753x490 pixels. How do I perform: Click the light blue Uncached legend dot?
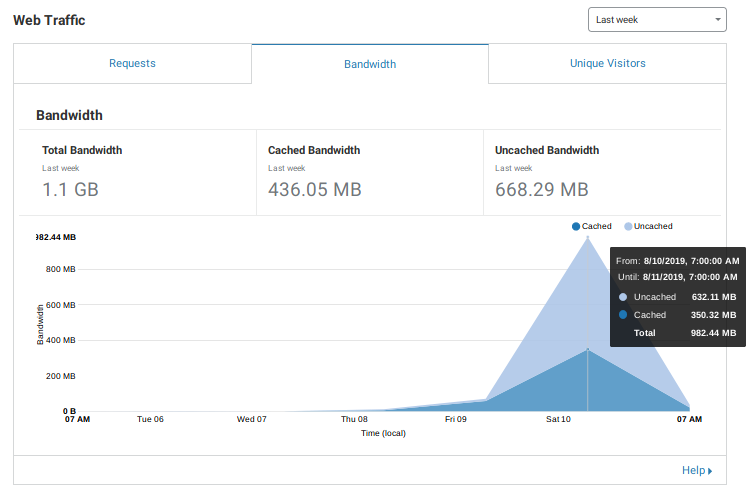pos(628,227)
